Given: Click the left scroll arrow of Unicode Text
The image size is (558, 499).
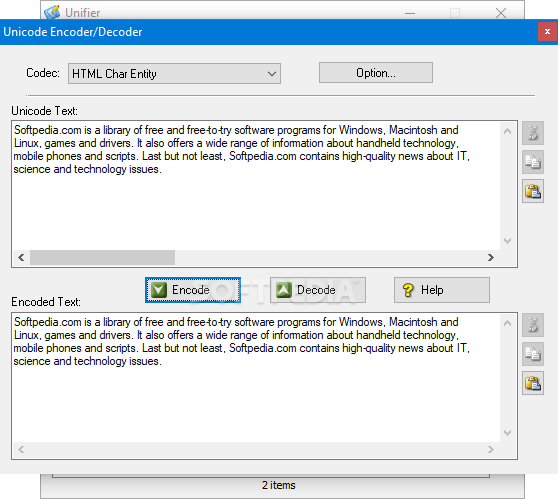Looking at the screenshot, I should coord(21,257).
